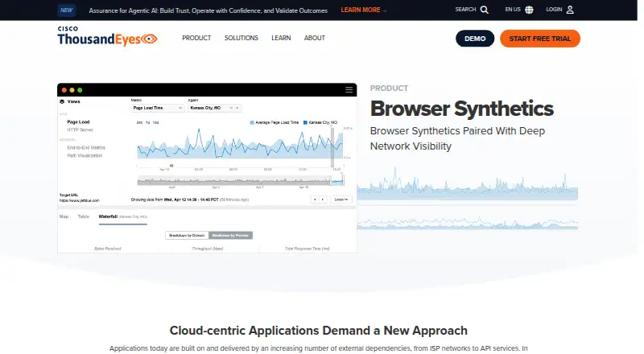Select Page Load in the sidebar
The height and width of the screenshot is (354, 644).
click(x=78, y=122)
